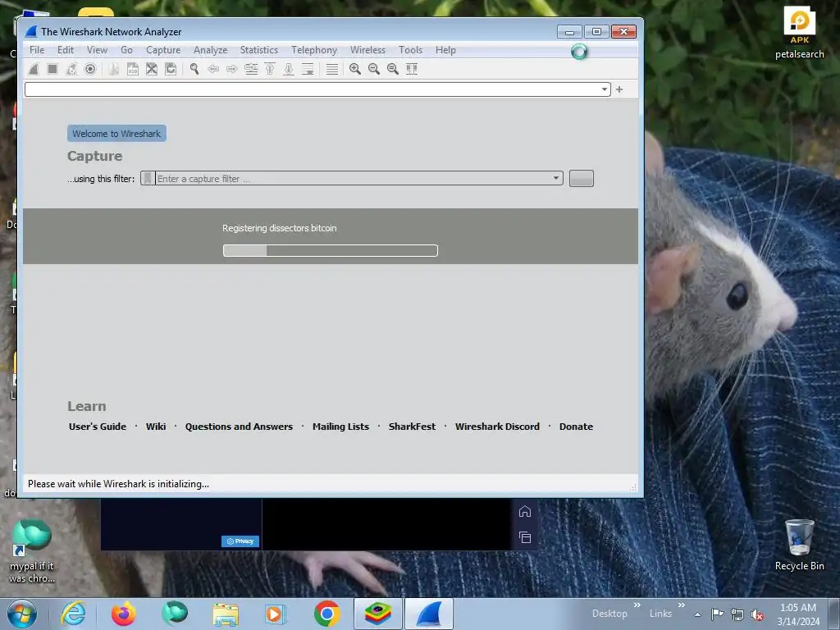Expand the display filter history dropdown
This screenshot has width=840, height=630.
(605, 89)
